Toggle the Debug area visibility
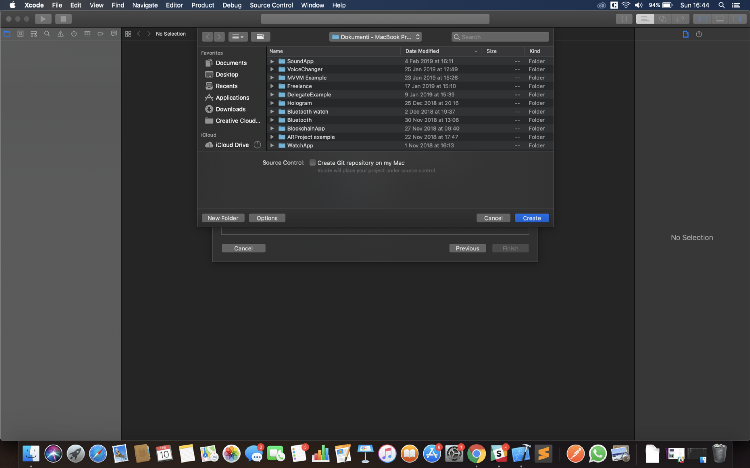 pos(719,19)
